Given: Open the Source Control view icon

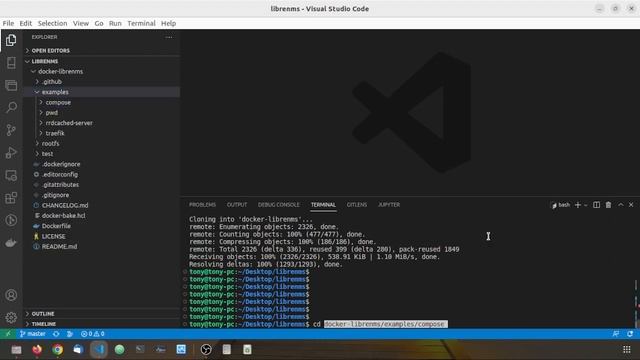Looking at the screenshot, I should point(11,130).
